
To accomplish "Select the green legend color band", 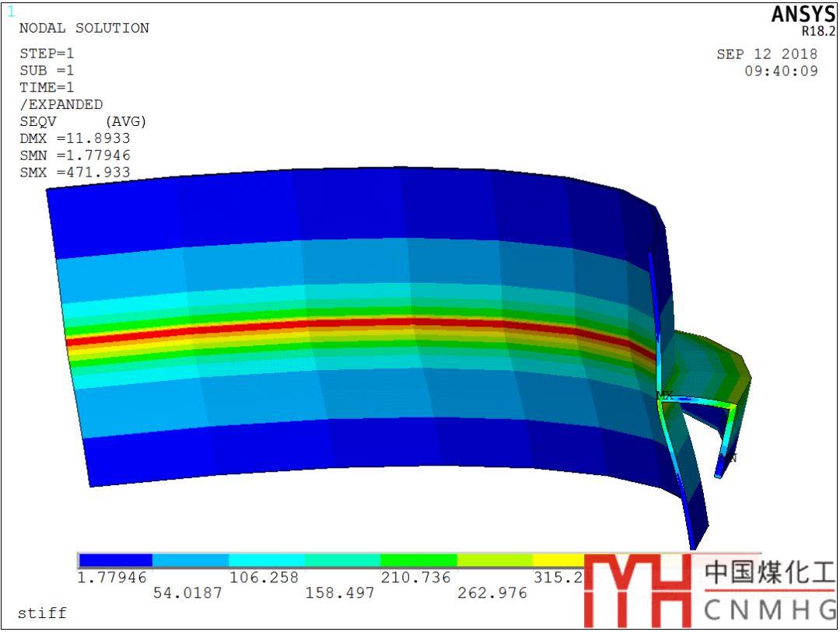I will [x=418, y=560].
